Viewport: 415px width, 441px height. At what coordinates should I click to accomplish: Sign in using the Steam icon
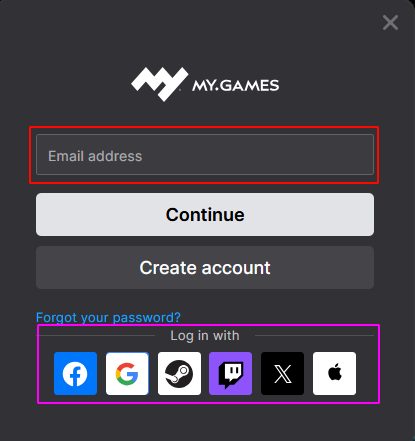click(179, 373)
